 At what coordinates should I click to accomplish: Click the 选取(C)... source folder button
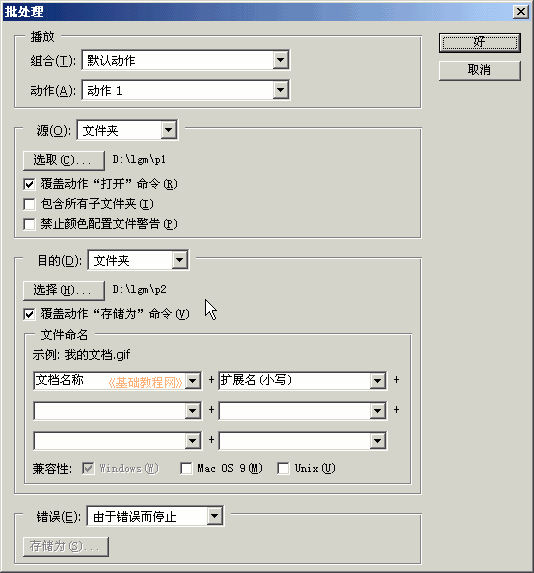tap(64, 161)
